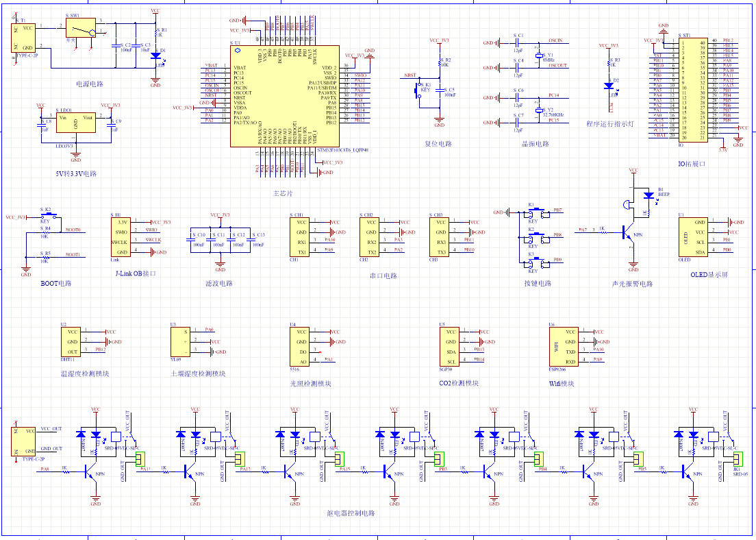The width and height of the screenshot is (756, 540).
Task: Select the TYPE-C-2P block with VCC_OUT output
Action: [23, 441]
